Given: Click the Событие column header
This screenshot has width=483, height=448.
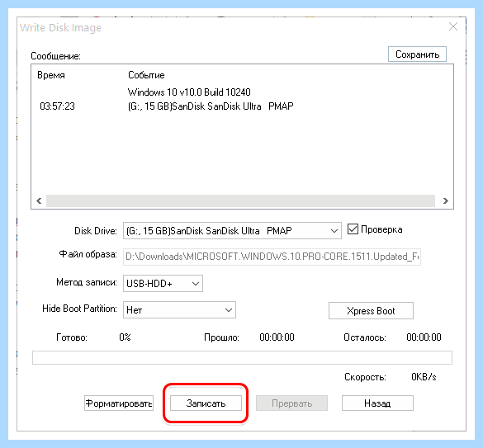Looking at the screenshot, I should [x=146, y=75].
